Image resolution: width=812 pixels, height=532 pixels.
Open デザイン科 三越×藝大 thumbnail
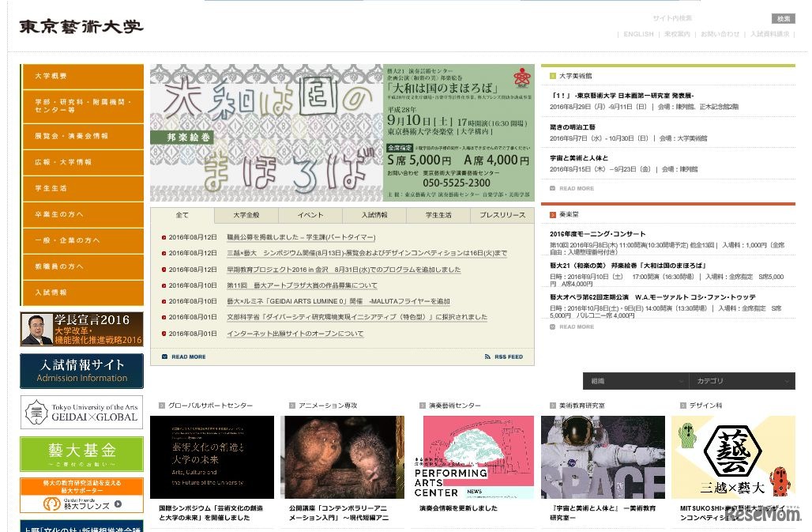733,457
